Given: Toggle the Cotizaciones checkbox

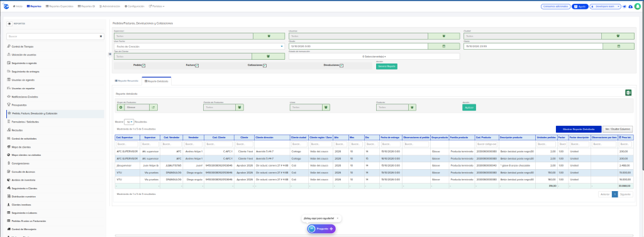Looking at the screenshot, I should [x=265, y=65].
